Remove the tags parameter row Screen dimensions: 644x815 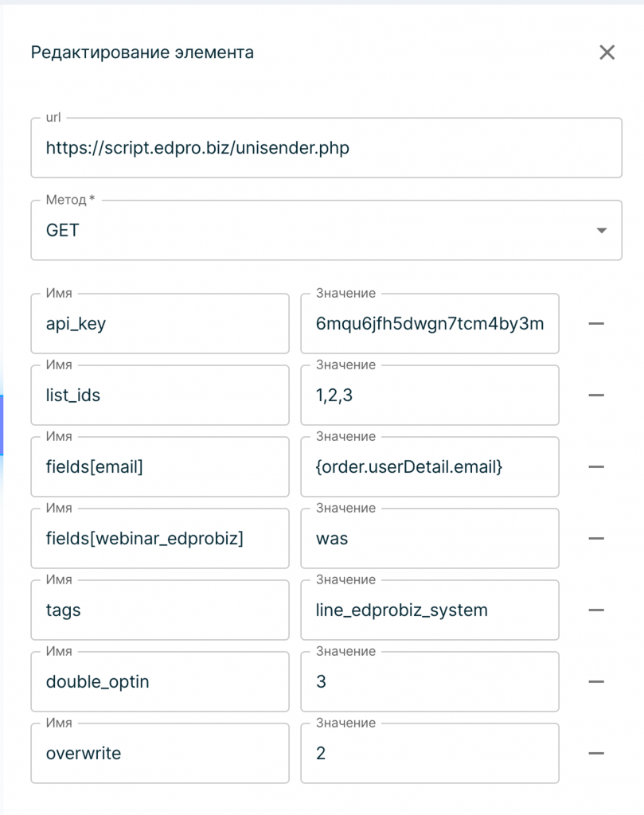coord(596,610)
